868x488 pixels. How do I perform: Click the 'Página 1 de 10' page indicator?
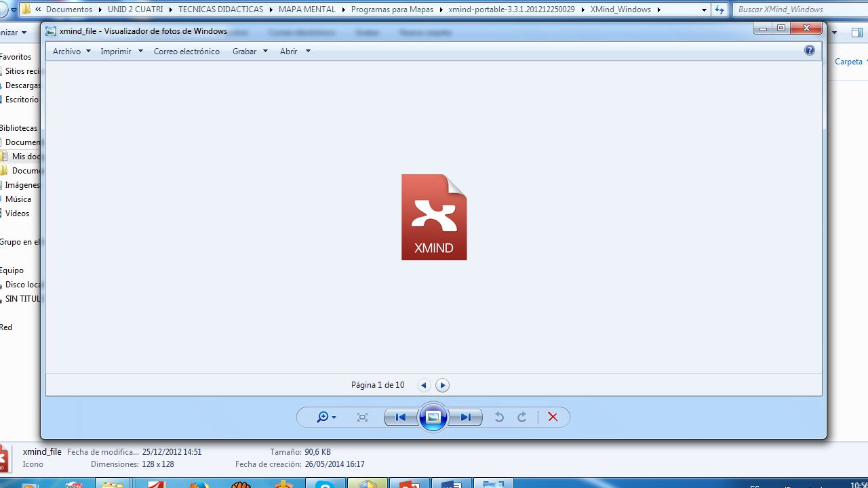tap(378, 385)
